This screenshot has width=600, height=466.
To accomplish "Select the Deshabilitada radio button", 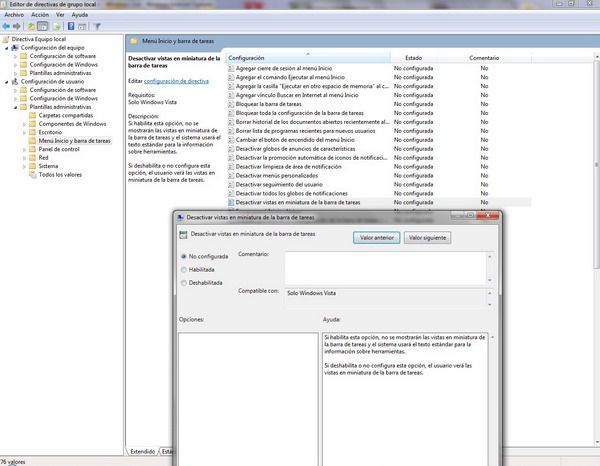I will tap(181, 282).
